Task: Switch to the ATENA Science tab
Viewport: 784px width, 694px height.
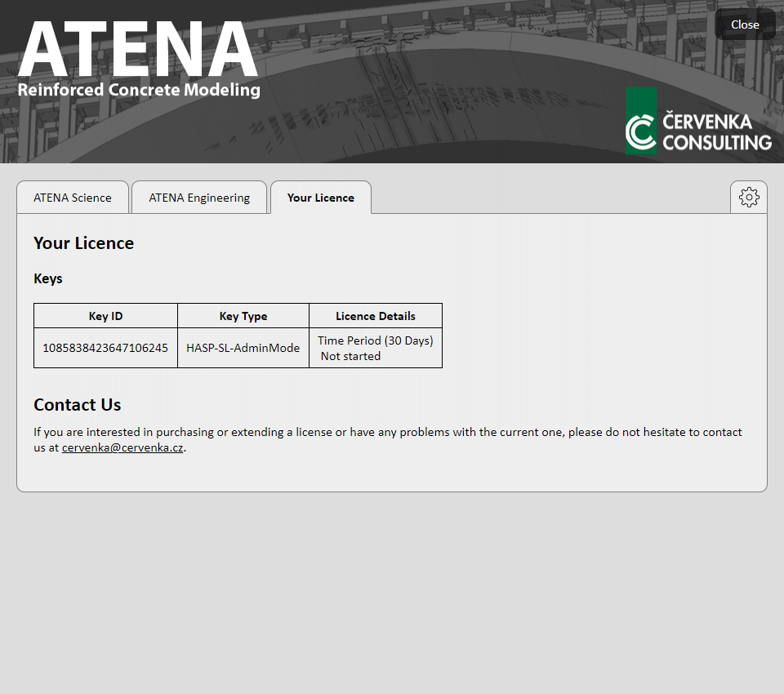Action: pyautogui.click(x=73, y=198)
